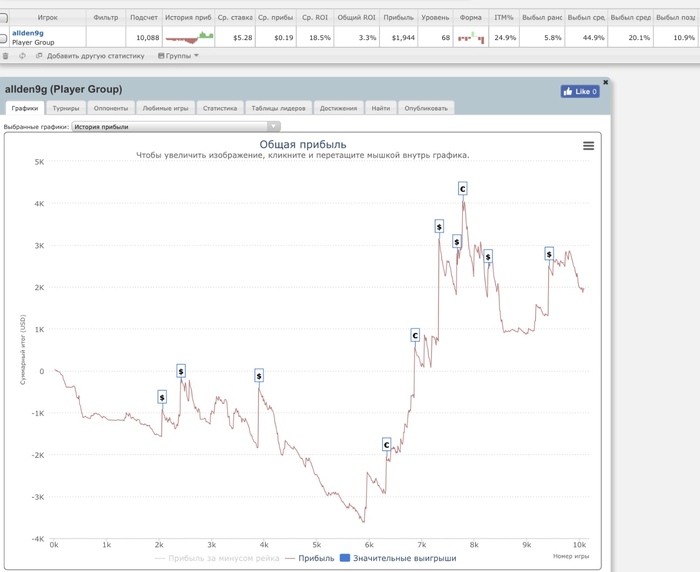Open the Группы dropdown
Viewport: 700px width, 572px height.
point(178,56)
